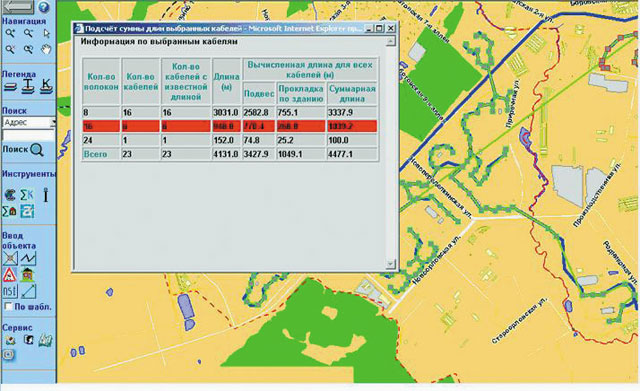Show the K legend layer icon

[x=46, y=86]
